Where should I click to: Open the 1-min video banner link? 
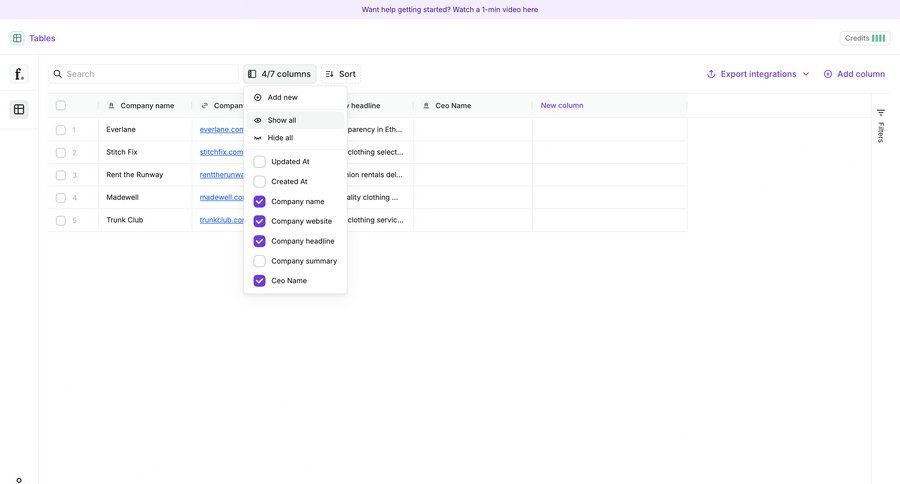click(x=450, y=9)
